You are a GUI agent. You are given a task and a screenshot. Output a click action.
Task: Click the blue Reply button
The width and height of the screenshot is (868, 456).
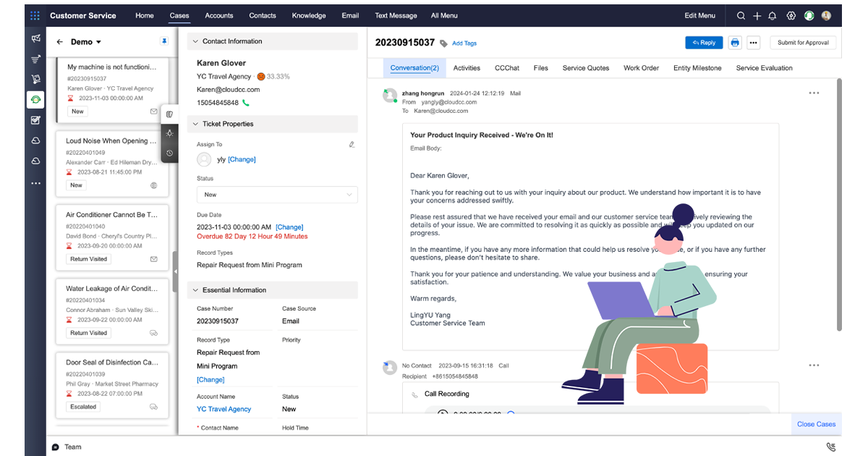703,43
